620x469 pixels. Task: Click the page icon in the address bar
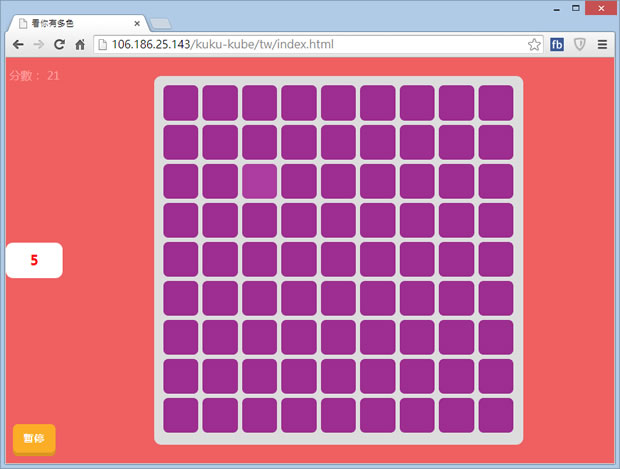102,45
